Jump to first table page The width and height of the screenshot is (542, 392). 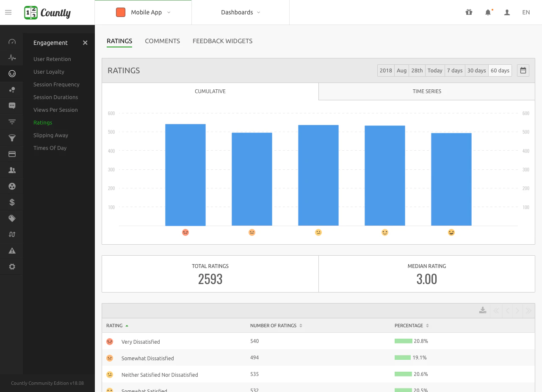496,311
